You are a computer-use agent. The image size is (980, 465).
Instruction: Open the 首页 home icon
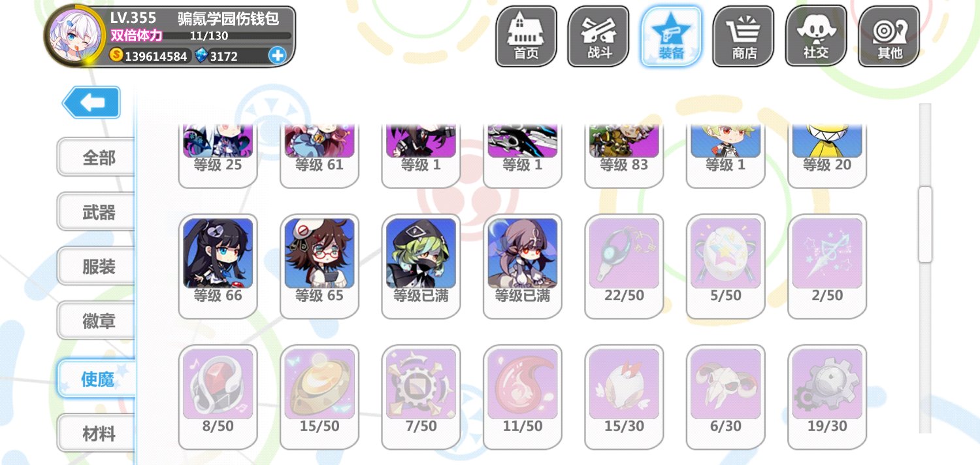(x=526, y=37)
